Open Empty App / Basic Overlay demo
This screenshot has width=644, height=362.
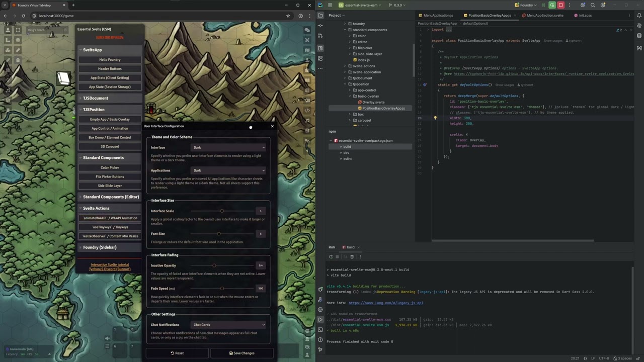point(110,120)
